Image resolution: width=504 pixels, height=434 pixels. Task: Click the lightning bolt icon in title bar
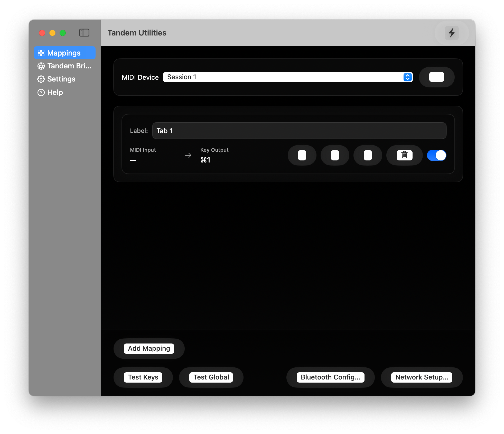click(x=452, y=33)
